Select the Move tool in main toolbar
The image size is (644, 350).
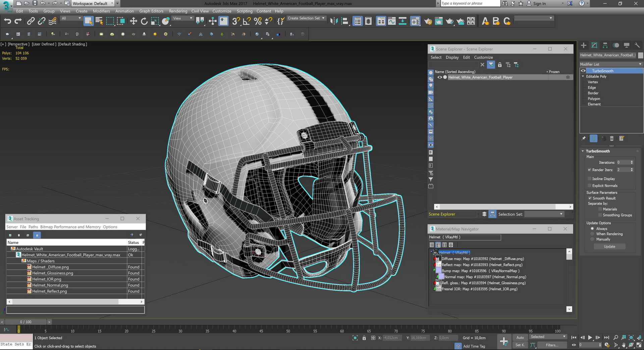tap(133, 21)
